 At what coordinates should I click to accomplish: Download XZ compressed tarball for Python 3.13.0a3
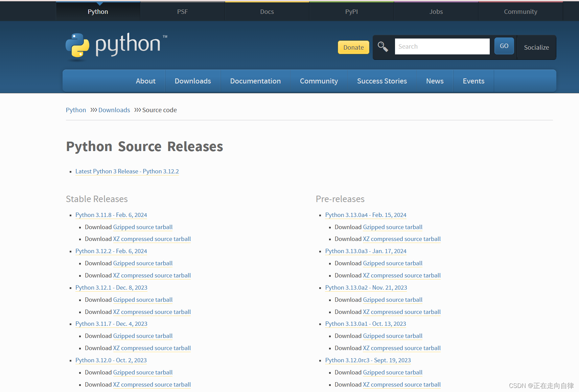pos(401,275)
